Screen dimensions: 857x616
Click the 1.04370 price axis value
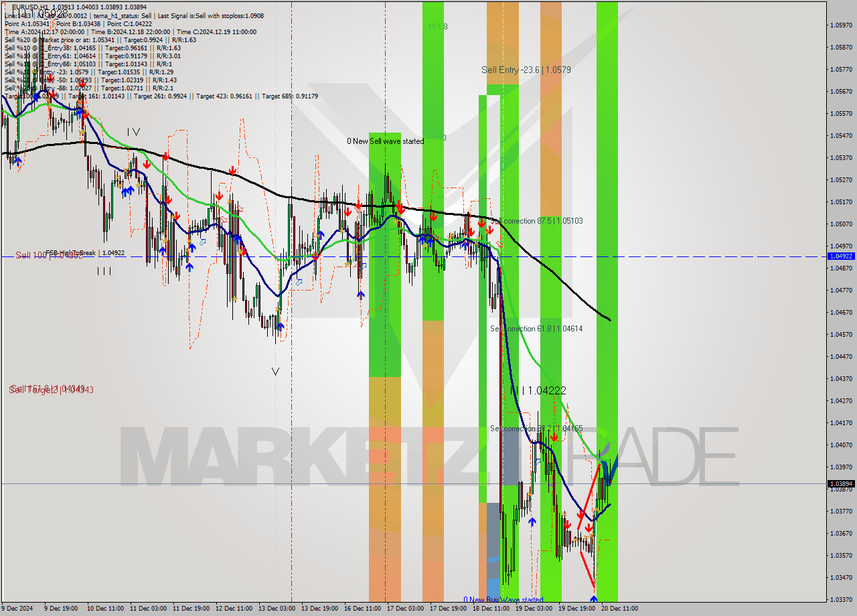coord(841,378)
